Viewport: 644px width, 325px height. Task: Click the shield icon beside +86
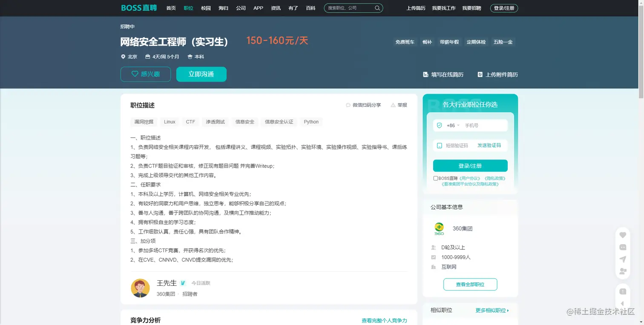pyautogui.click(x=440, y=125)
